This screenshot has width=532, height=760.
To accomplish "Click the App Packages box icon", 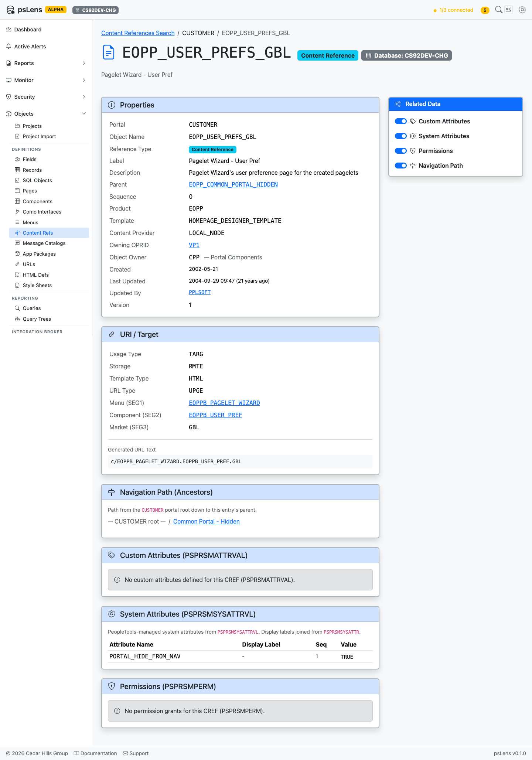I will (17, 254).
